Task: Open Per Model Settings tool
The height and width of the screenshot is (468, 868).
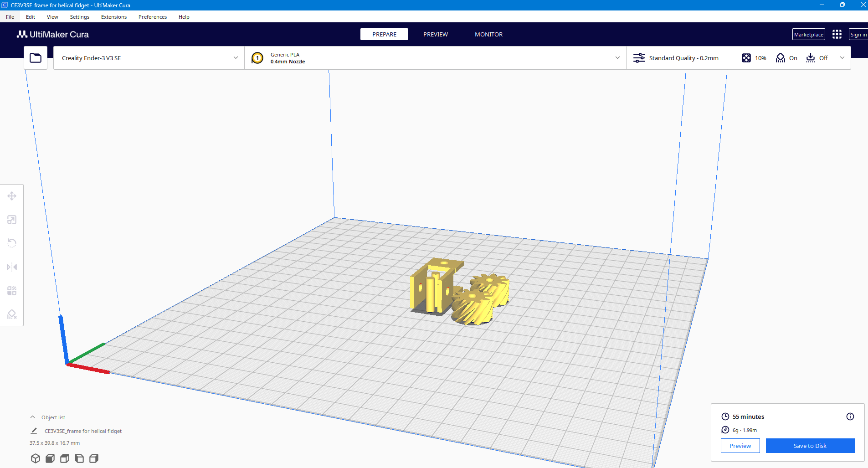Action: (x=12, y=291)
